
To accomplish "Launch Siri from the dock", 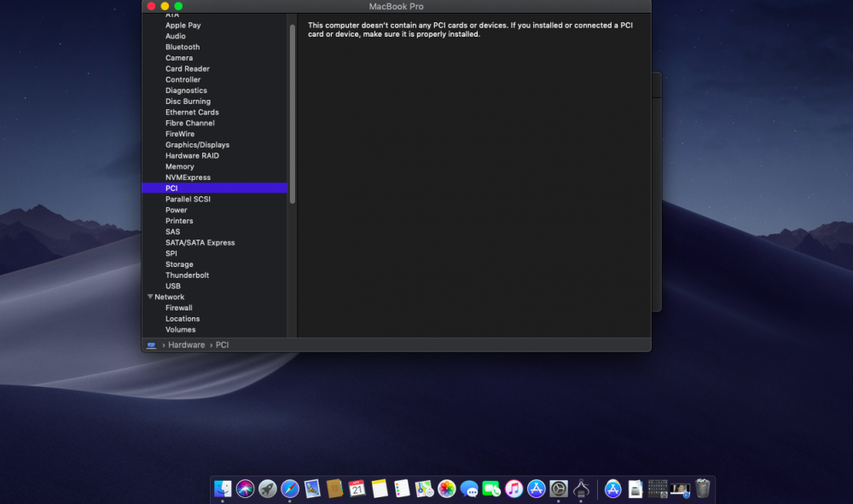I will 246,489.
